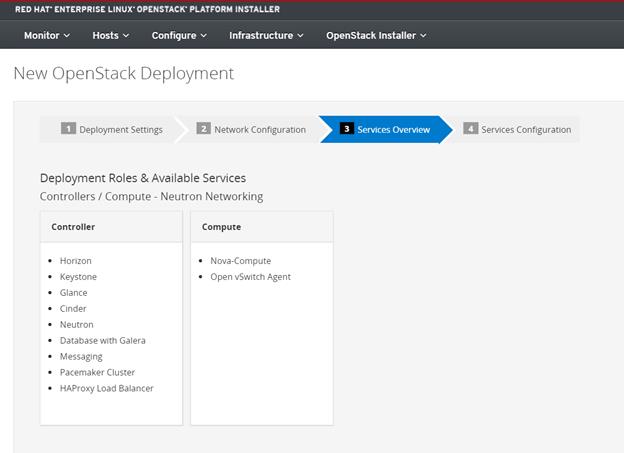Select Keystone in Controller list
The image size is (624, 453).
pos(78,277)
